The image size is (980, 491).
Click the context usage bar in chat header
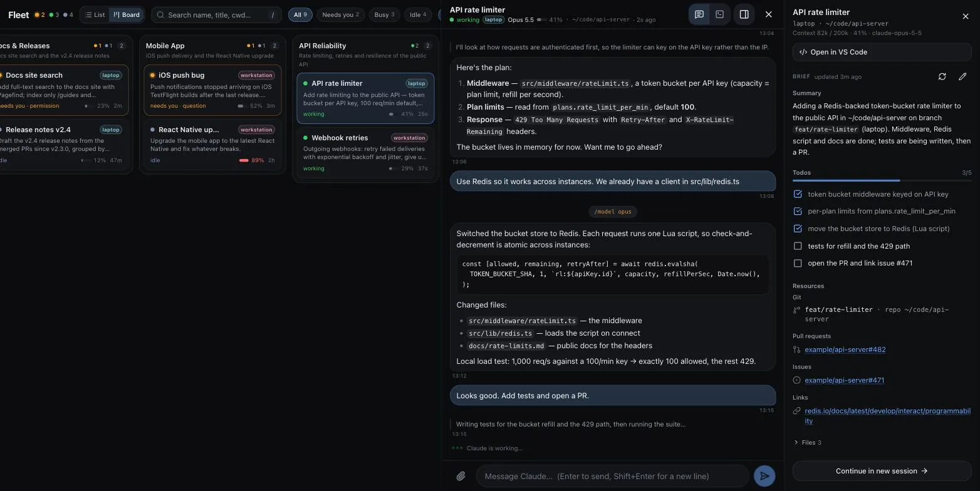pos(541,20)
